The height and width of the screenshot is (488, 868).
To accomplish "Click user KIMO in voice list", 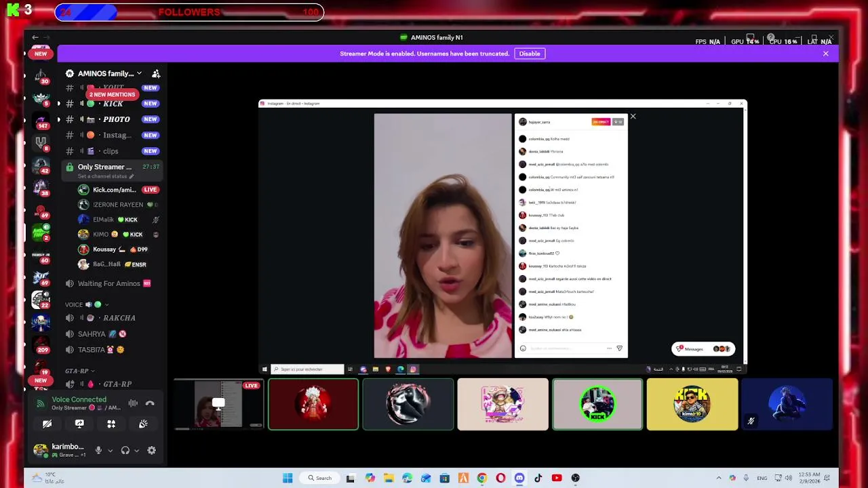I will click(118, 235).
